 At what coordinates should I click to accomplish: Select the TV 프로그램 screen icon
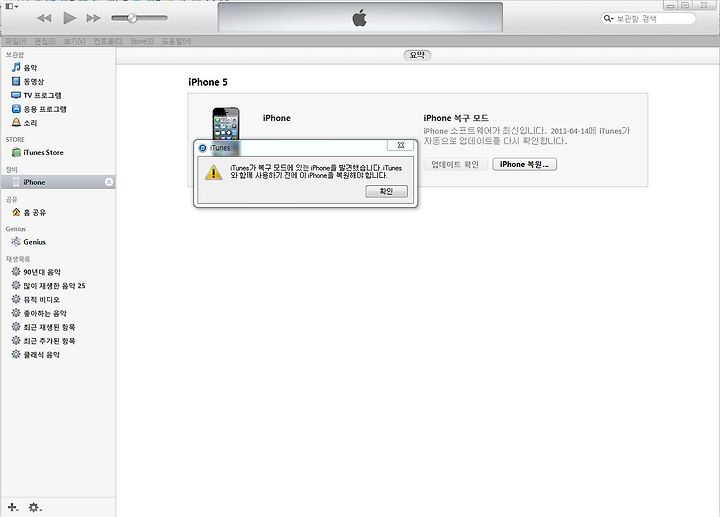16,95
